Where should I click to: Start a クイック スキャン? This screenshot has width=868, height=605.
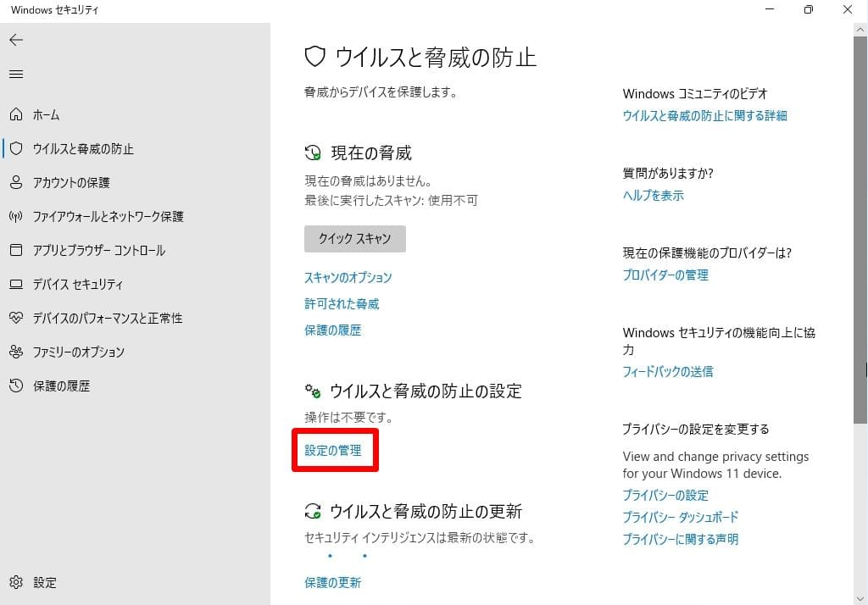(x=355, y=239)
